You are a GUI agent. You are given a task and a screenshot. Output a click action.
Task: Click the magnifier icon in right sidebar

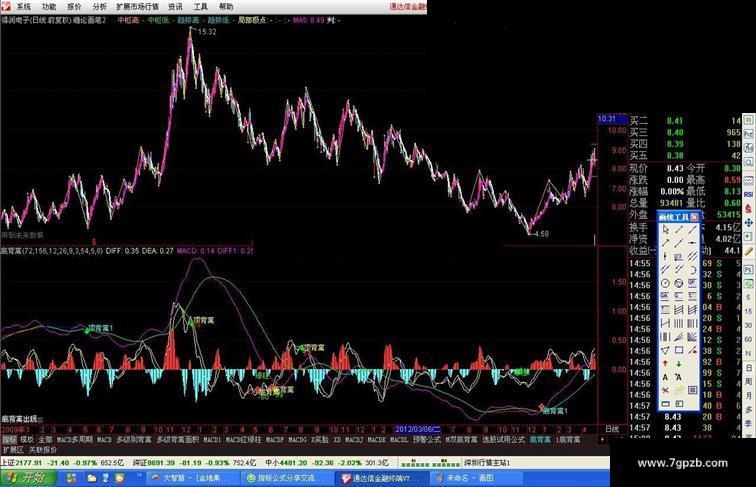[748, 161]
